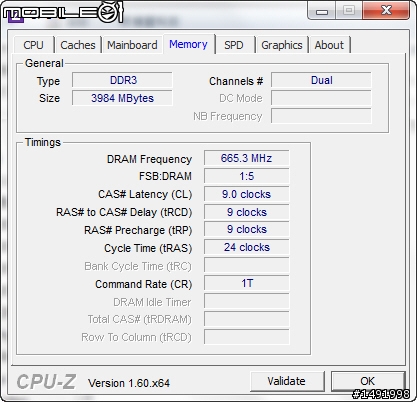Click the empty Row To Column field
The height and width of the screenshot is (402, 417).
(x=247, y=337)
